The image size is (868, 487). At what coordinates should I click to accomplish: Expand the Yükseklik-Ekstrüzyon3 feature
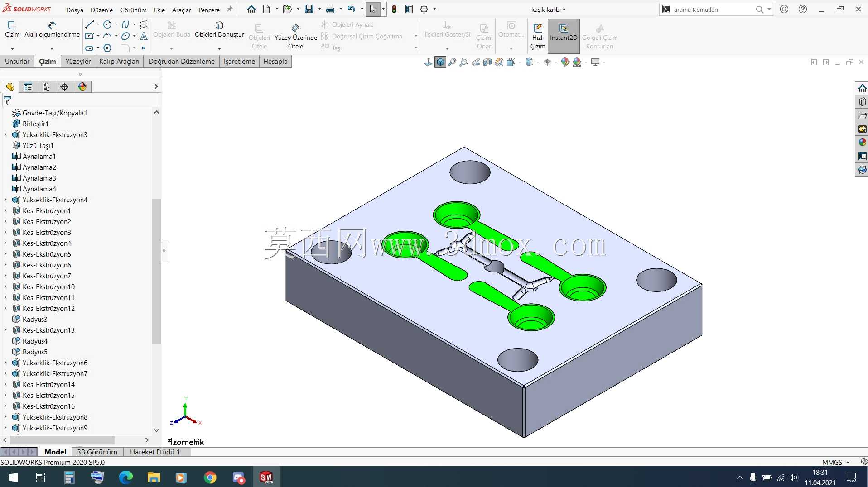(5, 134)
